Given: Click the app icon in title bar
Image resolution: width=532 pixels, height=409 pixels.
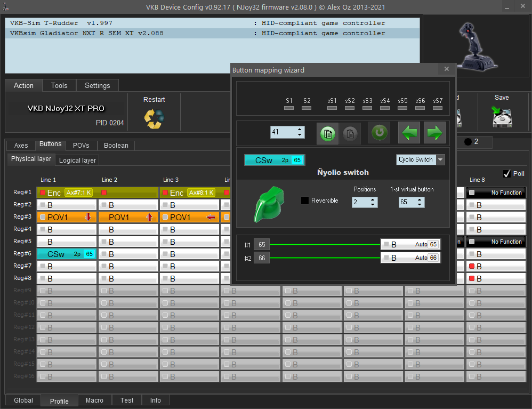Looking at the screenshot, I should point(5,6).
